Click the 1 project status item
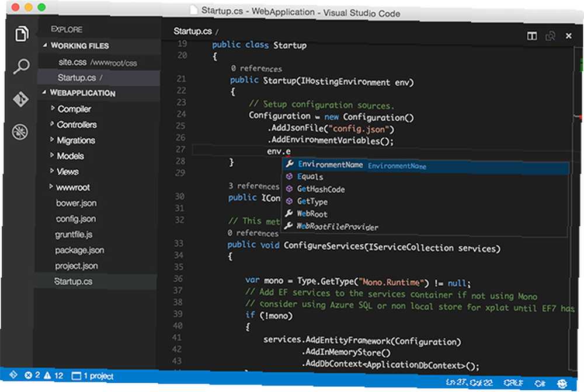Image resolution: width=584 pixels, height=392 pixels. 92,376
